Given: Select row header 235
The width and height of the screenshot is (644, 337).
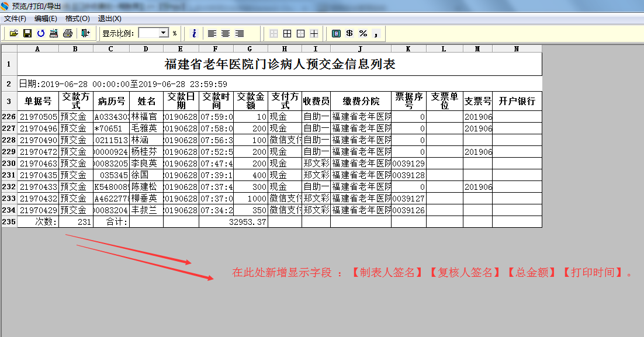Looking at the screenshot, I should (9, 222).
